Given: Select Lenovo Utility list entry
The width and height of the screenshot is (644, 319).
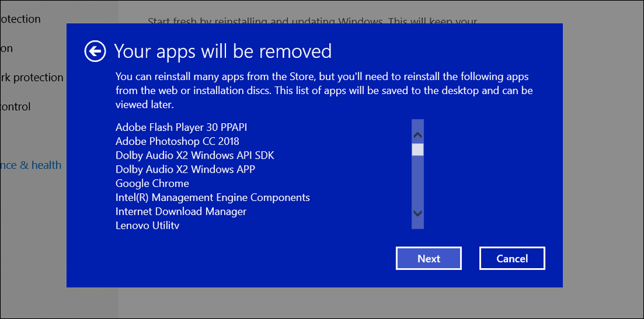Looking at the screenshot, I should click(147, 226).
